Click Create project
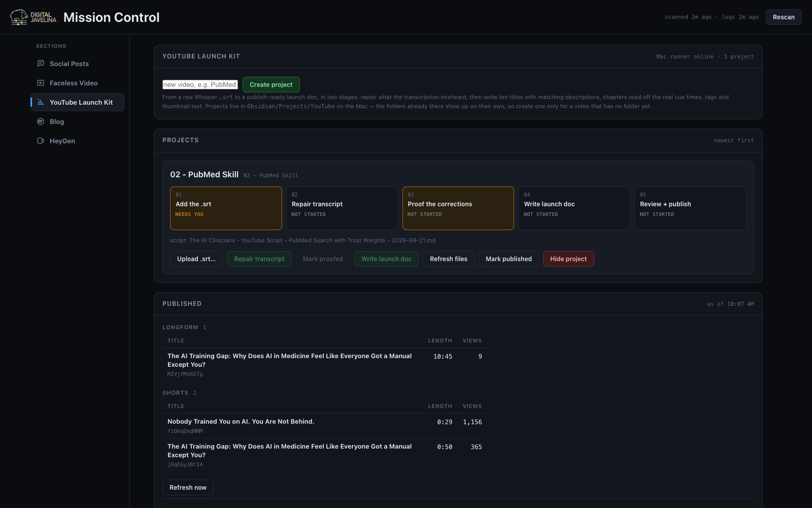The height and width of the screenshot is (508, 812). coord(271,85)
